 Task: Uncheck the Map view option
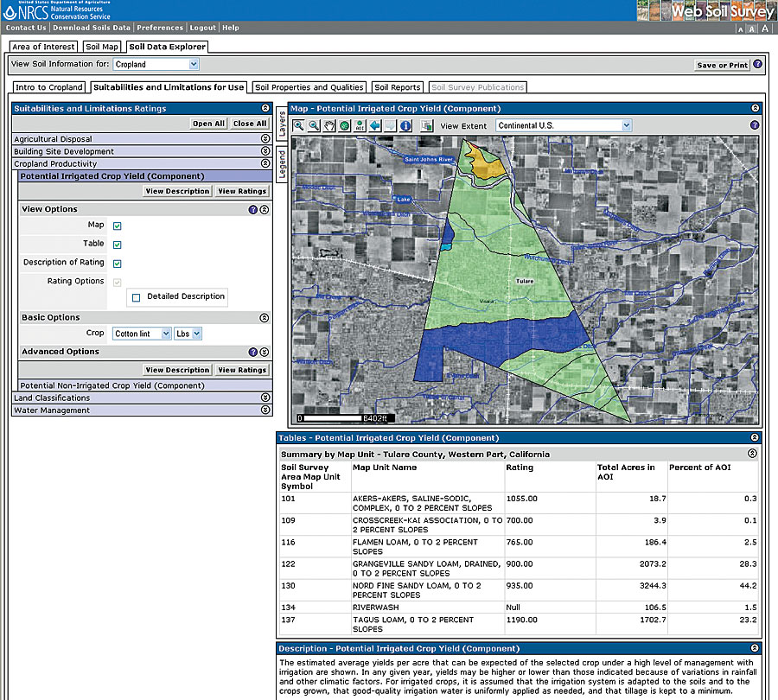[x=118, y=226]
